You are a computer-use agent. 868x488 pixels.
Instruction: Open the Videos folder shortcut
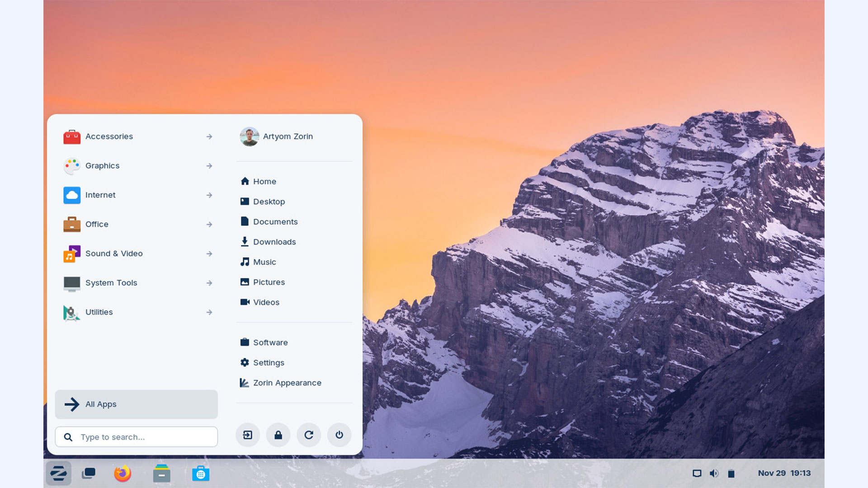tap(294, 302)
